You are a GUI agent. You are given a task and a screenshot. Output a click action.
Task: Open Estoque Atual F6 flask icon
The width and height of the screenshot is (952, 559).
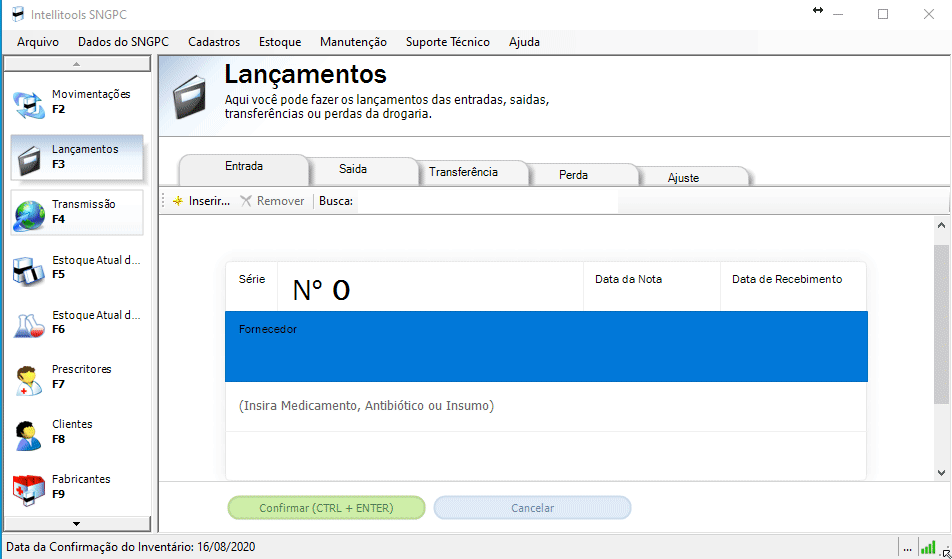click(29, 325)
